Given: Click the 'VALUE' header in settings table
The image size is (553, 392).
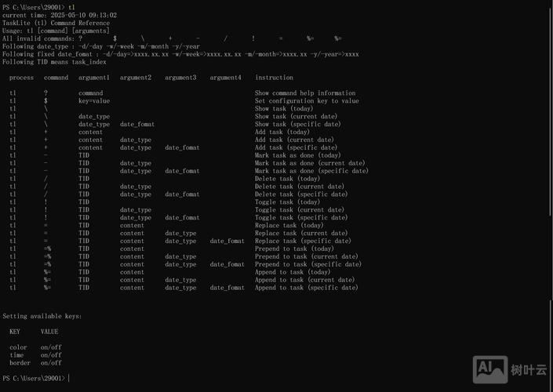Looking at the screenshot, I should click(49, 332).
